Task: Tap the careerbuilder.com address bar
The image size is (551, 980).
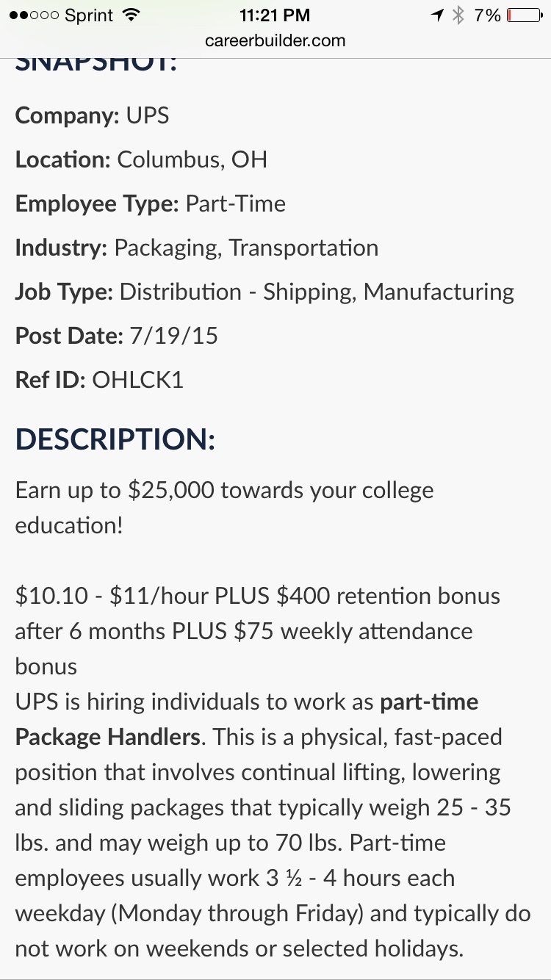Action: click(x=275, y=40)
